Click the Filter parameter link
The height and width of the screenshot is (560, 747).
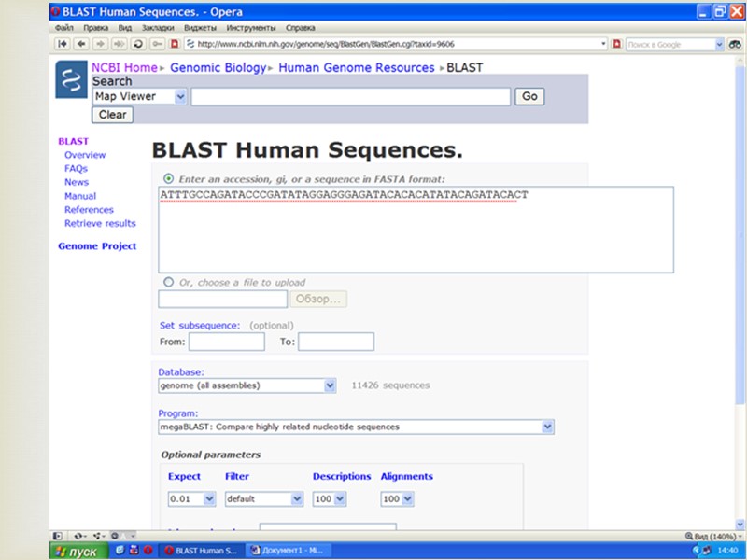point(237,476)
